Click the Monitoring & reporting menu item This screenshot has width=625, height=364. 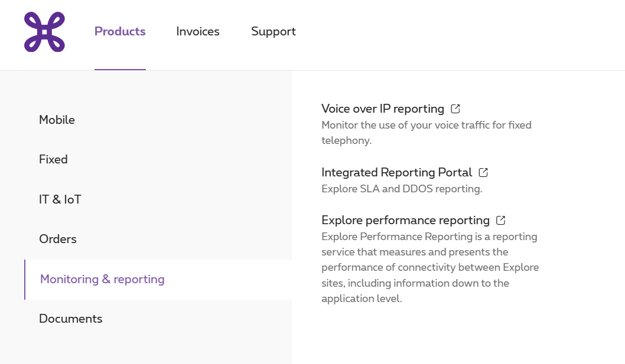(102, 279)
